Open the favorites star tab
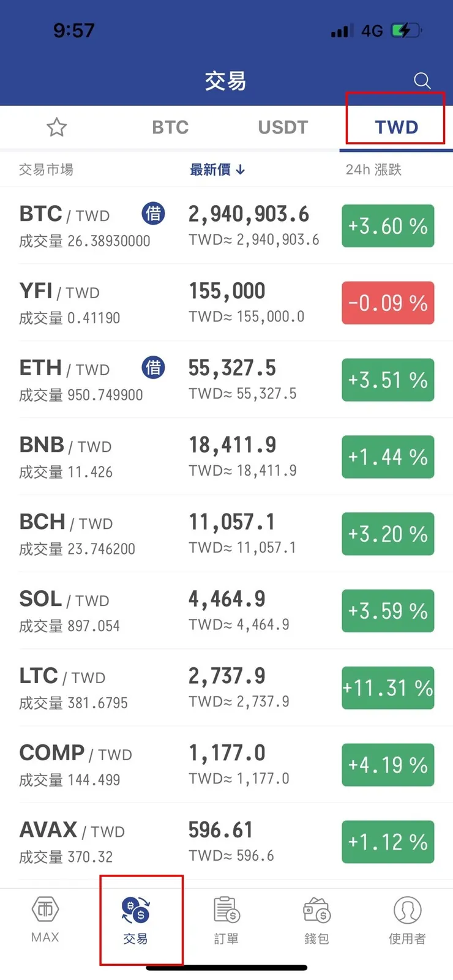453x980 pixels. (x=57, y=127)
